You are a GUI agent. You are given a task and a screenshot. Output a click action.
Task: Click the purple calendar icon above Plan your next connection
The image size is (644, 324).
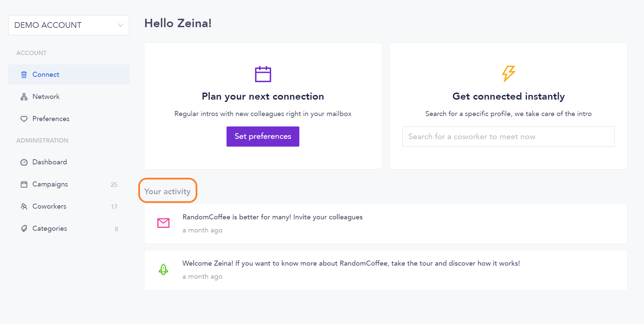pyautogui.click(x=263, y=74)
